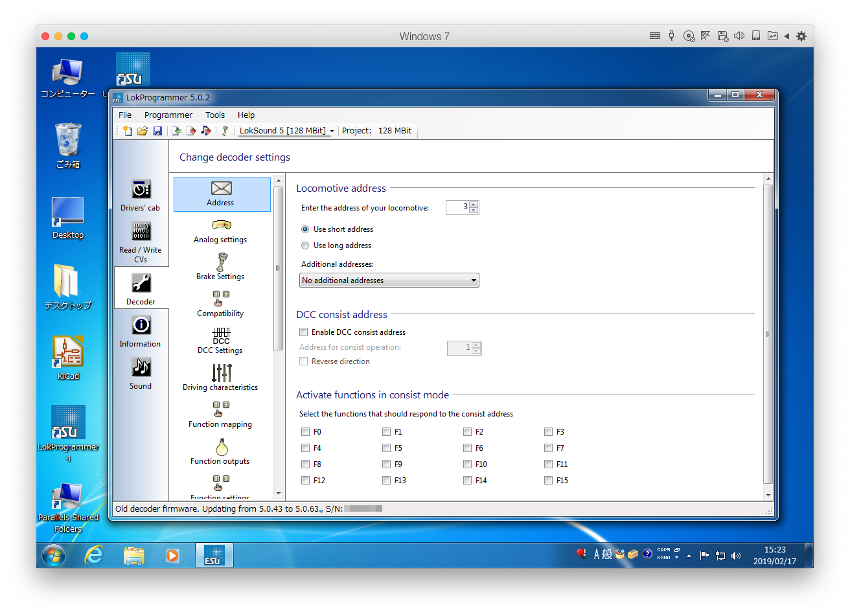The height and width of the screenshot is (616, 850).
Task: Click scroll-down arrow of the category list
Action: 279,494
